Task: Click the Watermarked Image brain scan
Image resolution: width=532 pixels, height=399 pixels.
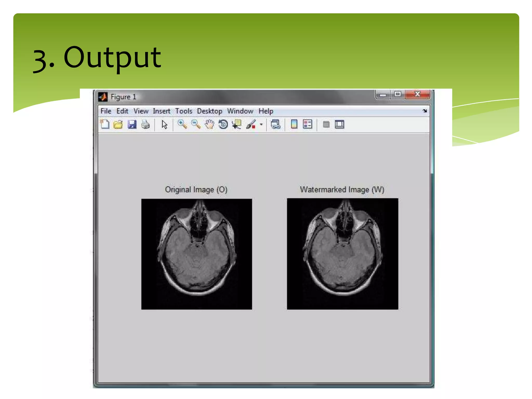Action: tap(342, 254)
